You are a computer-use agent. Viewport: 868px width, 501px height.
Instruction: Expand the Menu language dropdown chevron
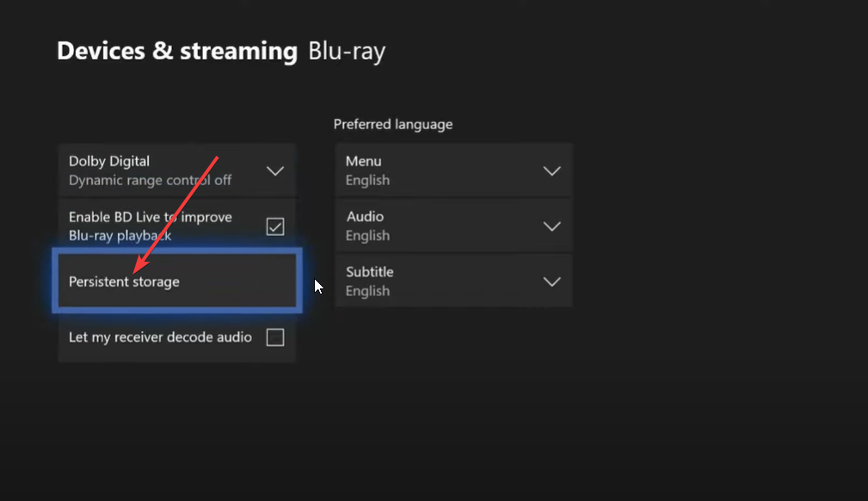coord(552,170)
